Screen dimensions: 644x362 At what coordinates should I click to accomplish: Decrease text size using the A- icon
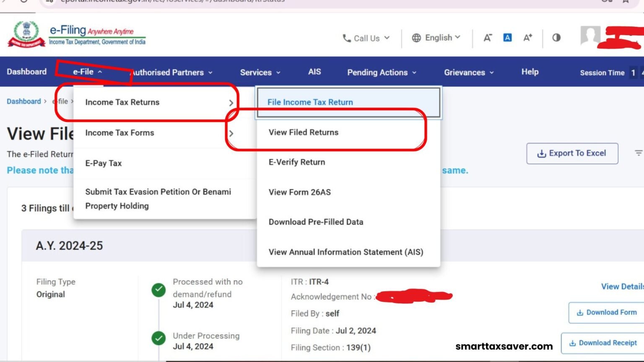pos(487,37)
